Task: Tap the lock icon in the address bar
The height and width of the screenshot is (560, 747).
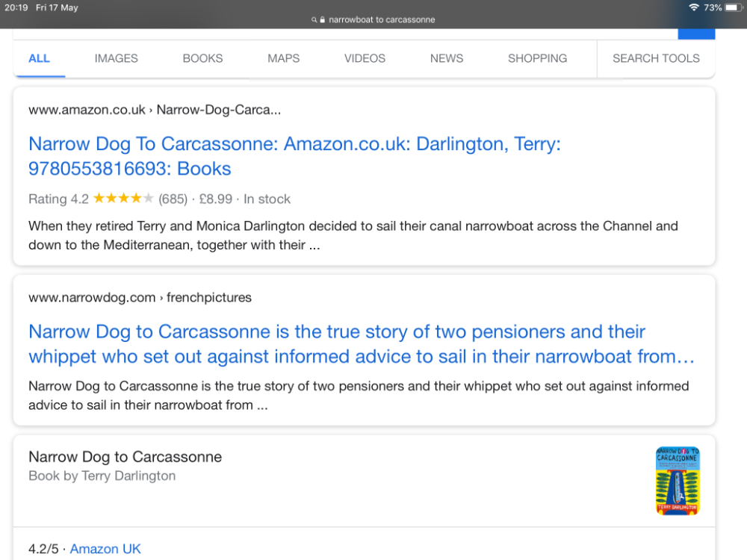Action: point(323,19)
